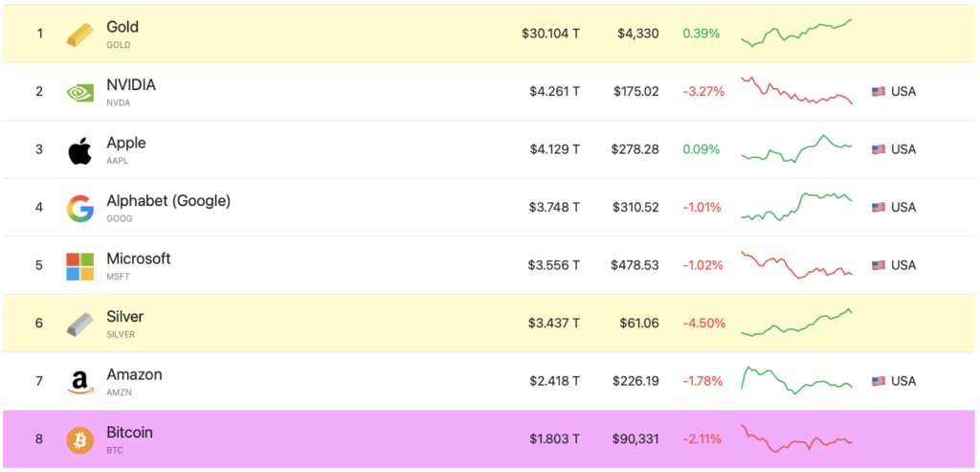Screen dimensions: 980x472
Task: View Silver's green sparkline chart
Action: pos(796,322)
